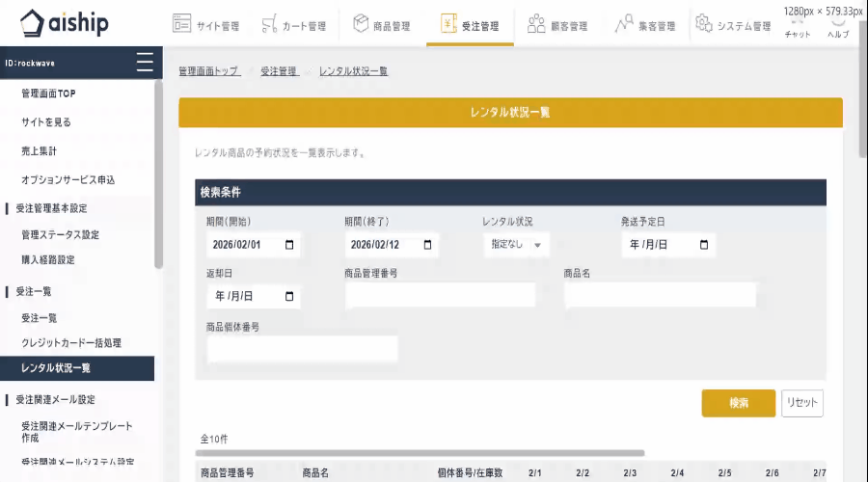Toggle the sidebar hamburger menu
Image resolution: width=868 pixels, height=482 pixels.
145,63
